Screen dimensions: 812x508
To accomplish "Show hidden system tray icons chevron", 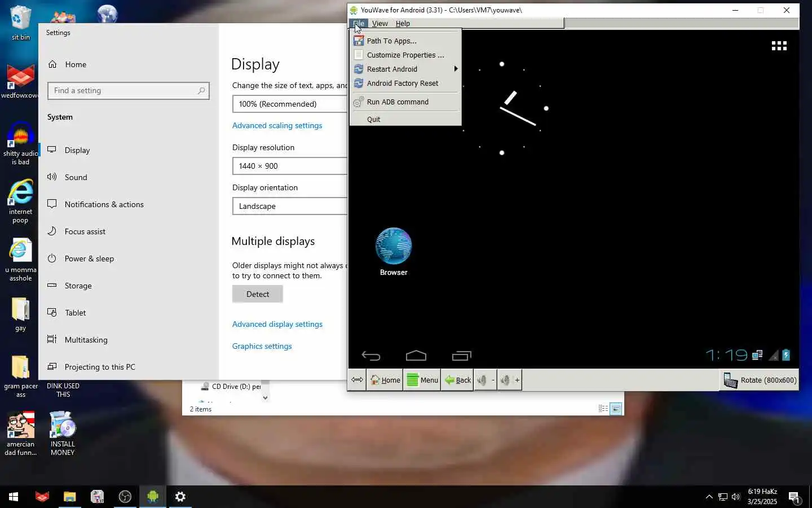I will [x=709, y=497].
